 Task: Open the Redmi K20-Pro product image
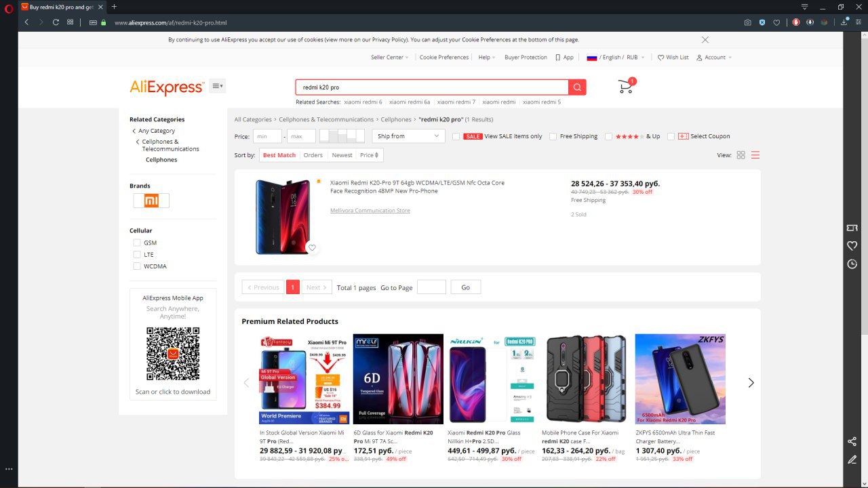(283, 217)
